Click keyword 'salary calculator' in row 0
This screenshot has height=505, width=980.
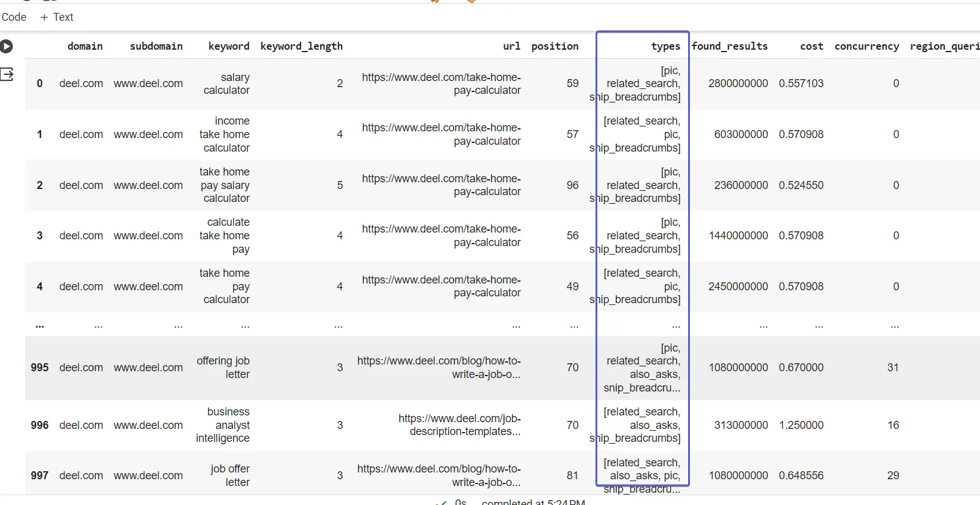pos(226,83)
